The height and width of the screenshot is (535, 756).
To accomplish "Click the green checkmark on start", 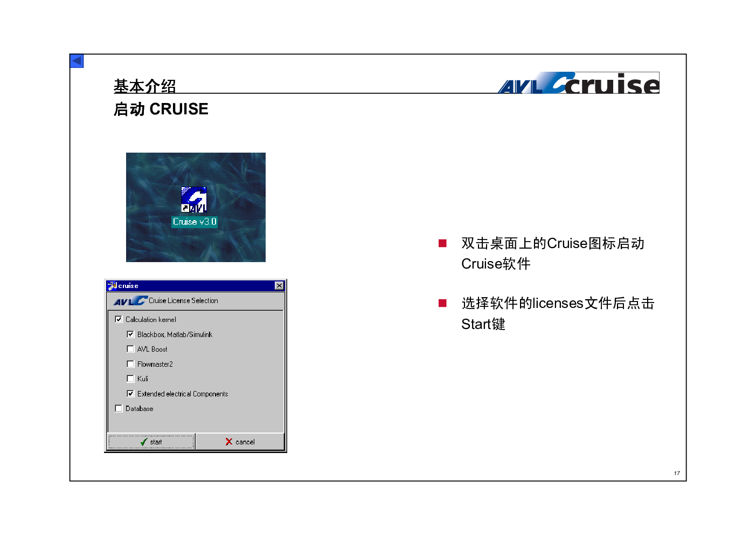I will (143, 442).
